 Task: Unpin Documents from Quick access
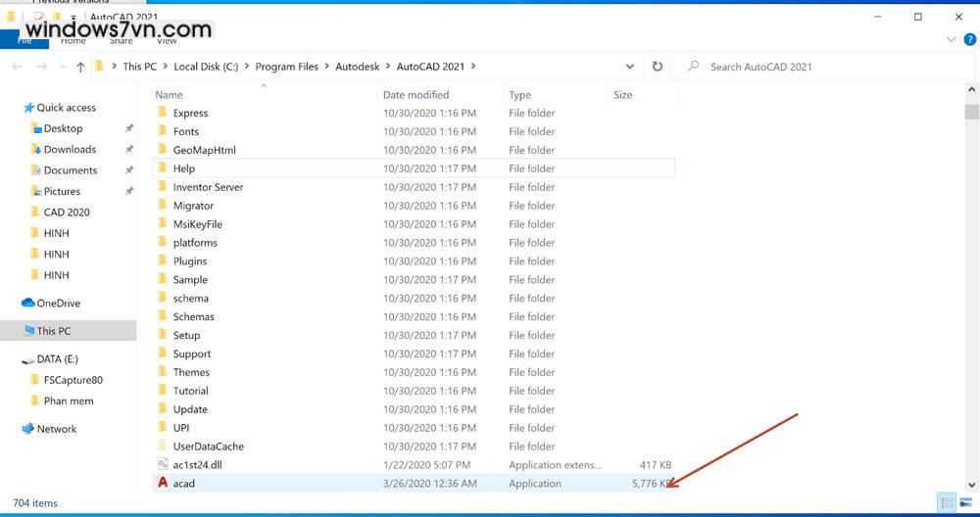coord(128,169)
